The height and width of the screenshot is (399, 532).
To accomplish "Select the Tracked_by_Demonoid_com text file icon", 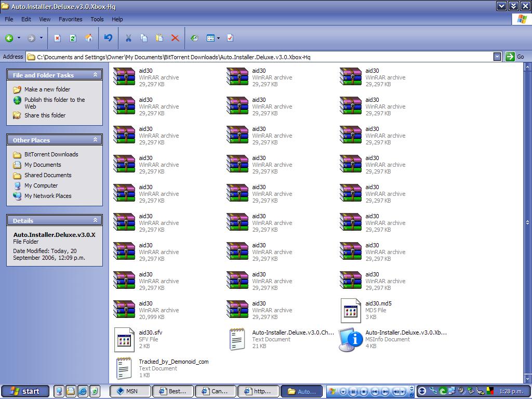I will [x=124, y=368].
